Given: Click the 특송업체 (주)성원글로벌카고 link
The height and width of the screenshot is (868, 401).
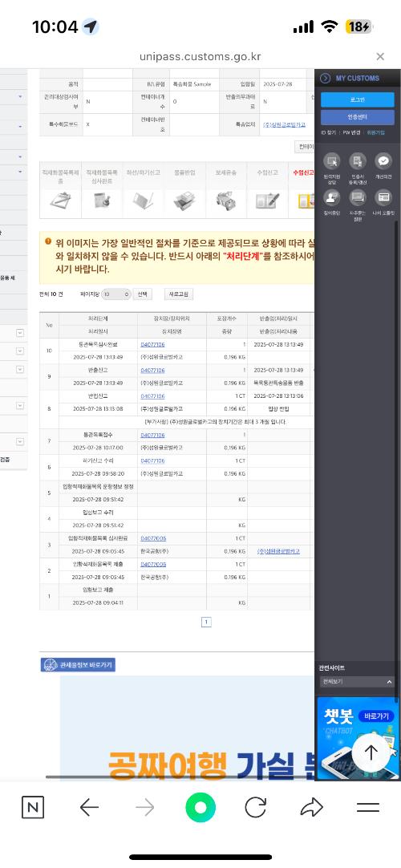Looking at the screenshot, I should [284, 125].
